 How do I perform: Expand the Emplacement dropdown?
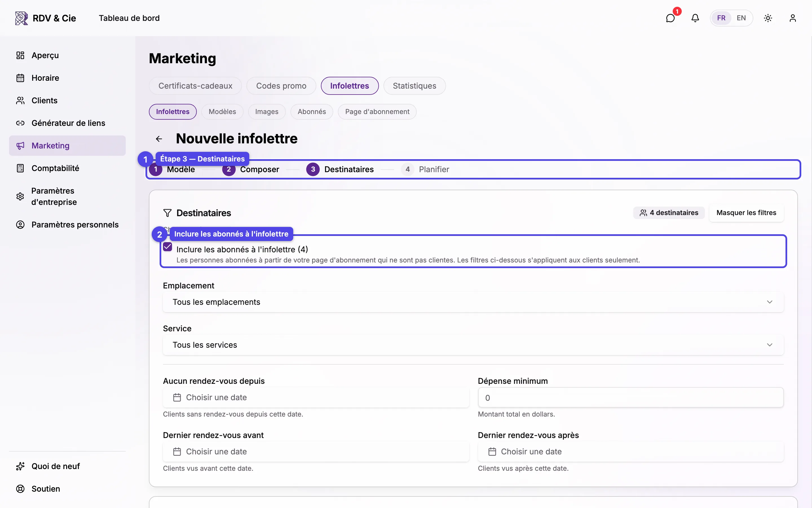point(473,302)
